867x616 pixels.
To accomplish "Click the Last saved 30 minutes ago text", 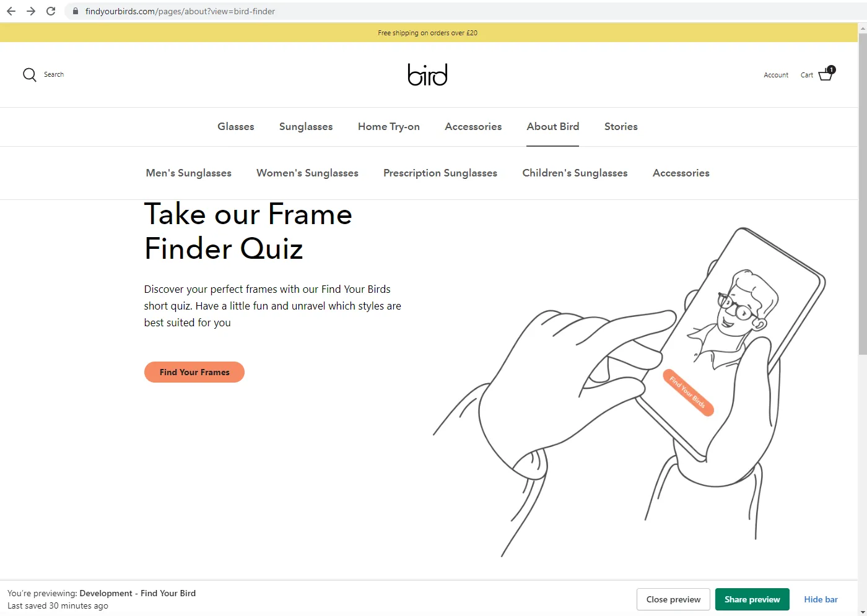I will point(58,606).
